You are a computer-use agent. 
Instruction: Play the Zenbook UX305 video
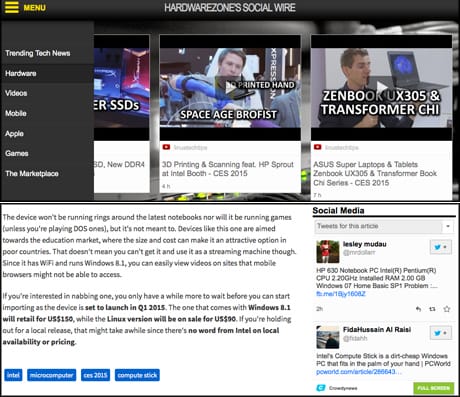[x=381, y=88]
